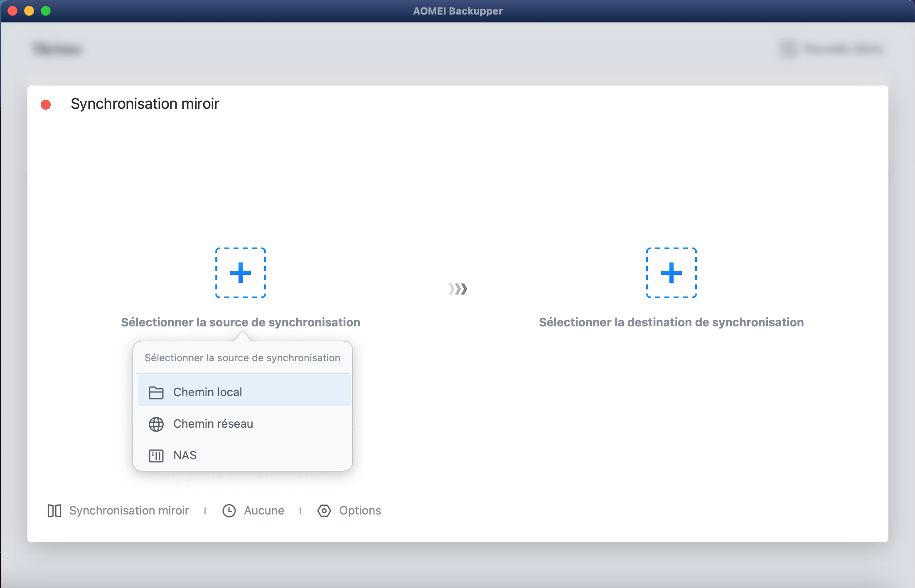Viewport: 915px width, 588px height.
Task: Click the mirror sync icon in bottom bar
Action: 54,510
